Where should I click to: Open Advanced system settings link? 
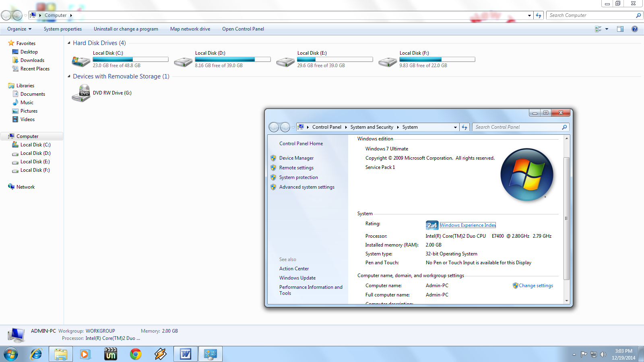pos(307,187)
